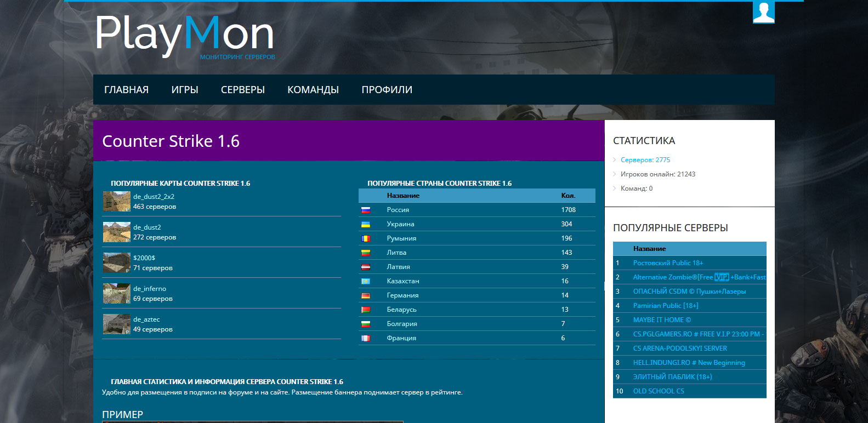Navigate to the КОМАНДЫ section
Image resolution: width=868 pixels, height=423 pixels.
[313, 90]
